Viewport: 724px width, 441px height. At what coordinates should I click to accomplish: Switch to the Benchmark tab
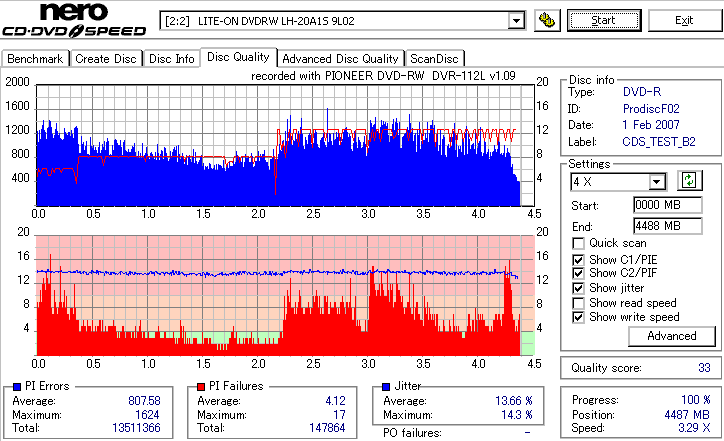(x=35, y=59)
